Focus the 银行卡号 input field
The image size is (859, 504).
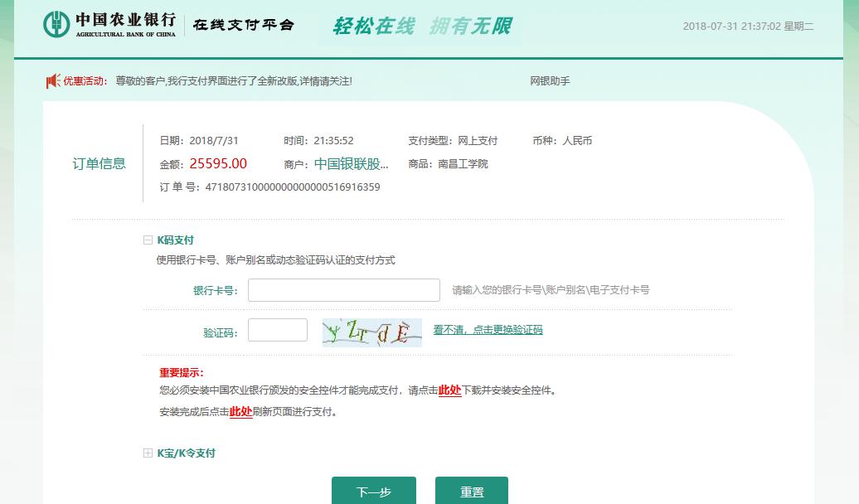(343, 290)
